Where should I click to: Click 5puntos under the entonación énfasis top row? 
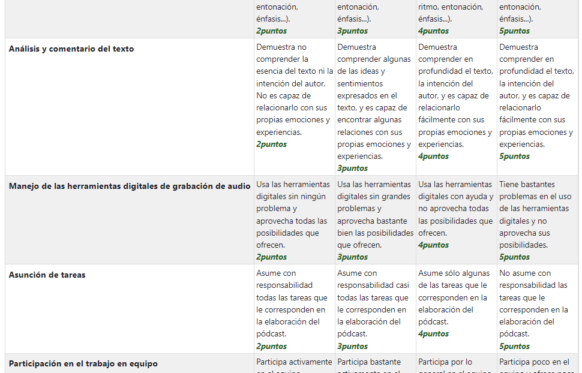click(x=514, y=31)
